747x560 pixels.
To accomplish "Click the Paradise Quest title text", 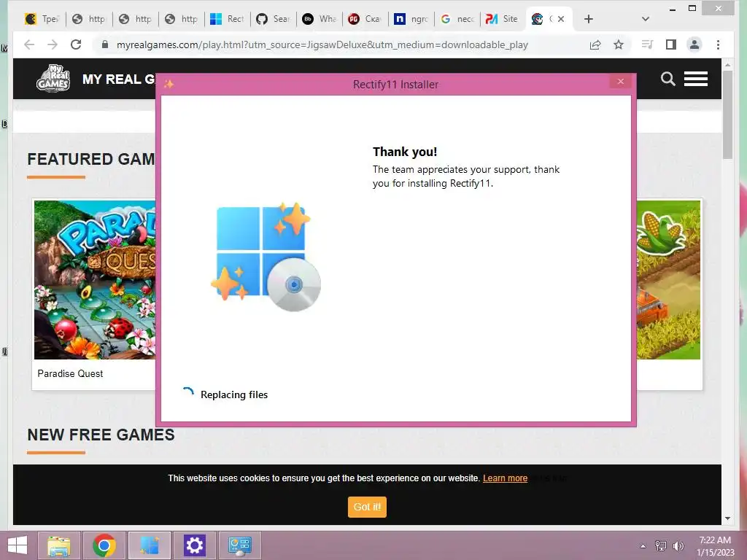I will point(70,374).
